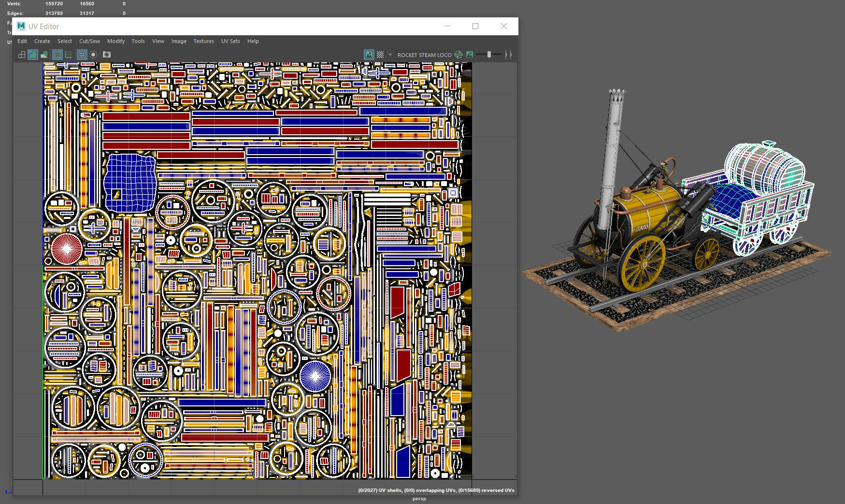Click the UV distortion shading icon
This screenshot has width=845, height=504.
tap(44, 55)
